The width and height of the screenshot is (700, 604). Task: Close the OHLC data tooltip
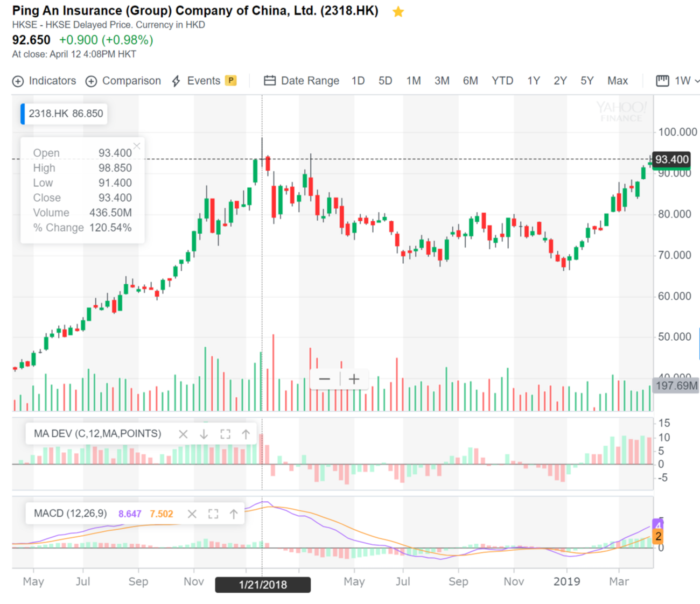pyautogui.click(x=137, y=146)
